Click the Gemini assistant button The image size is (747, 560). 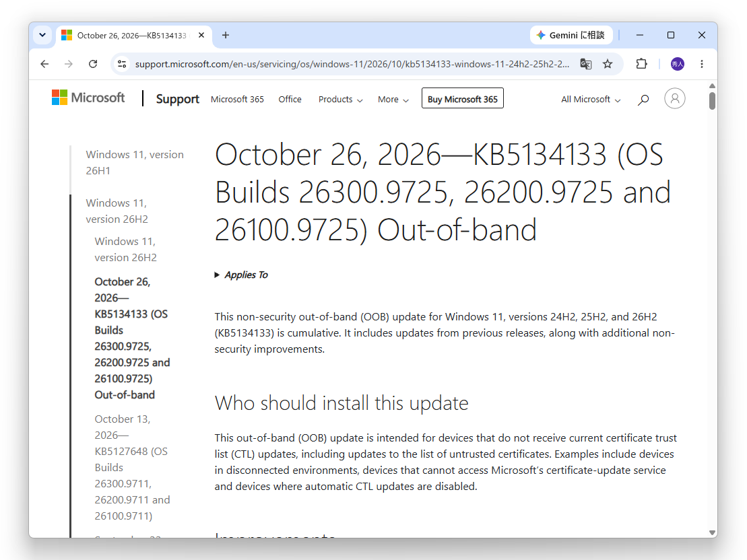click(571, 35)
